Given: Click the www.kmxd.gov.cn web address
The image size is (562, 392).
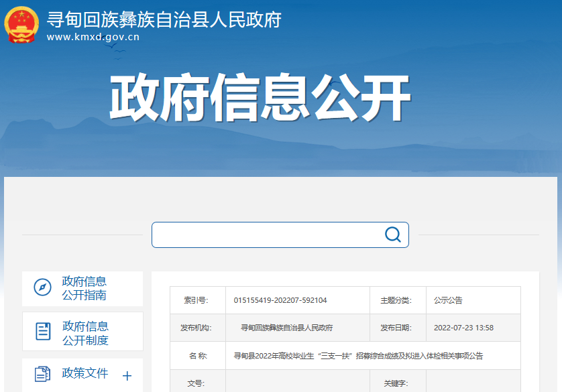Looking at the screenshot, I should coord(93,38).
